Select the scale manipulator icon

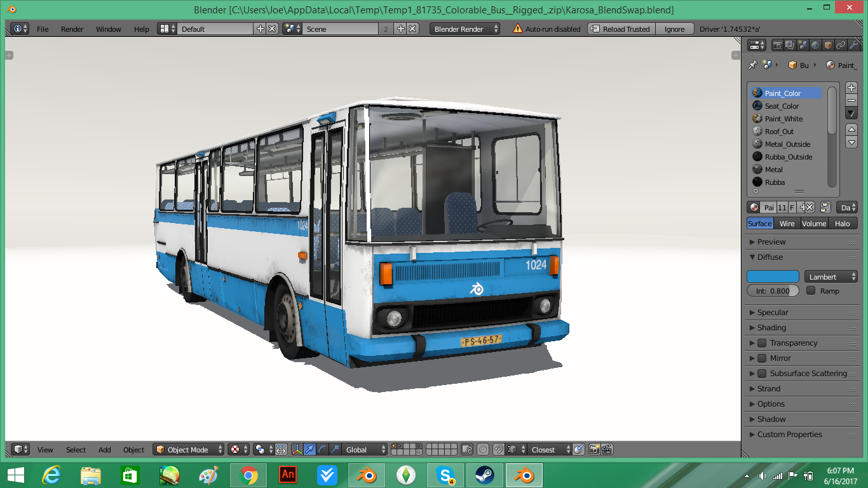[x=334, y=449]
